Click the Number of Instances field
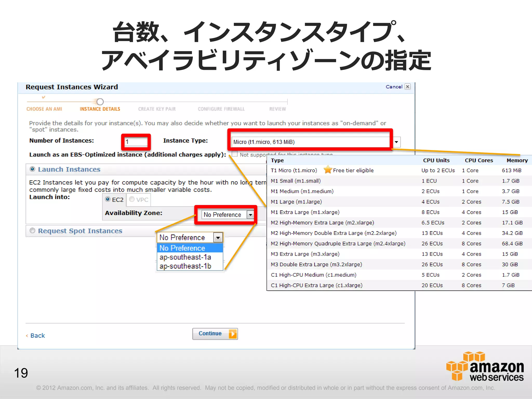The height and width of the screenshot is (399, 532). click(x=136, y=142)
